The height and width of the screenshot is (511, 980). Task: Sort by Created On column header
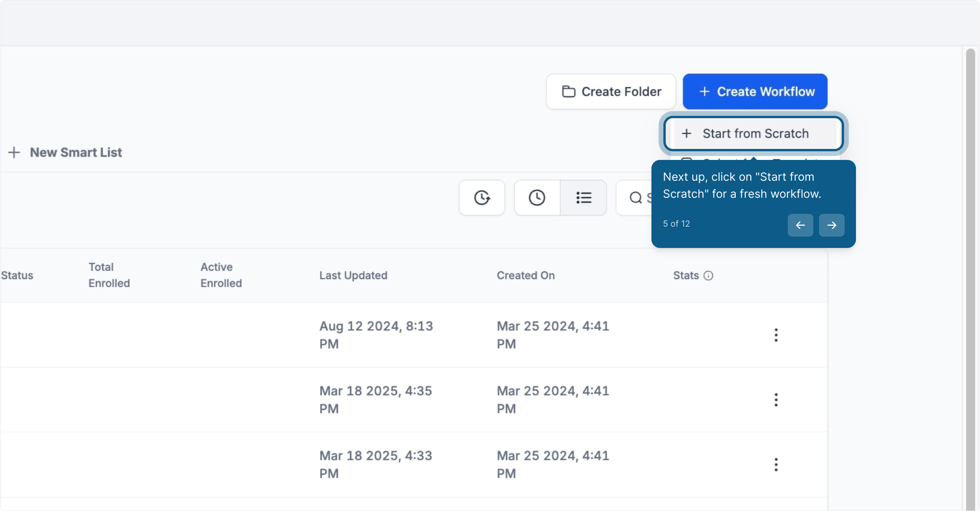pyautogui.click(x=526, y=275)
